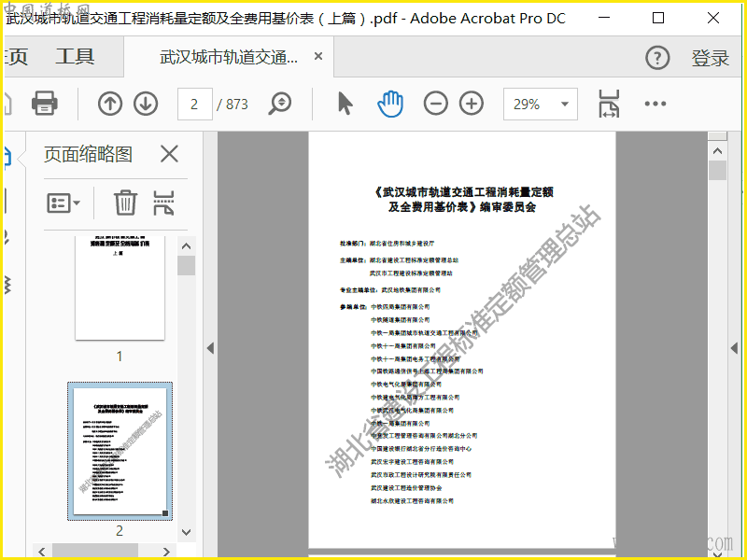This screenshot has width=747, height=560.
Task: Switch to the 工具 tab
Action: pos(75,57)
